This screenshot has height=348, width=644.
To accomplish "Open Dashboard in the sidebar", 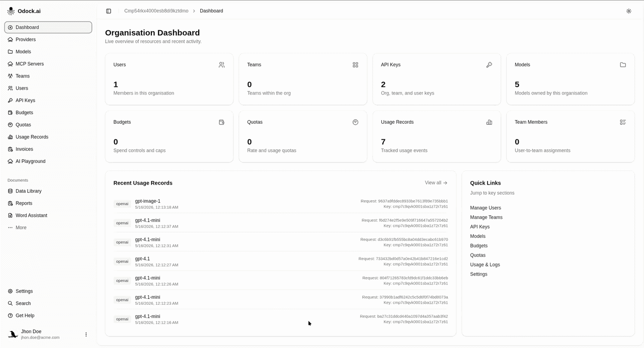I will [x=48, y=27].
